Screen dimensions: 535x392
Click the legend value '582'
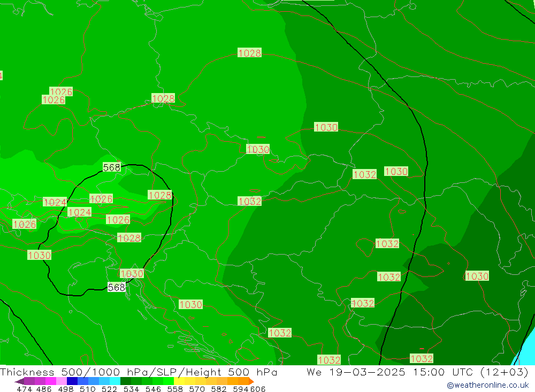pyautogui.click(x=218, y=389)
